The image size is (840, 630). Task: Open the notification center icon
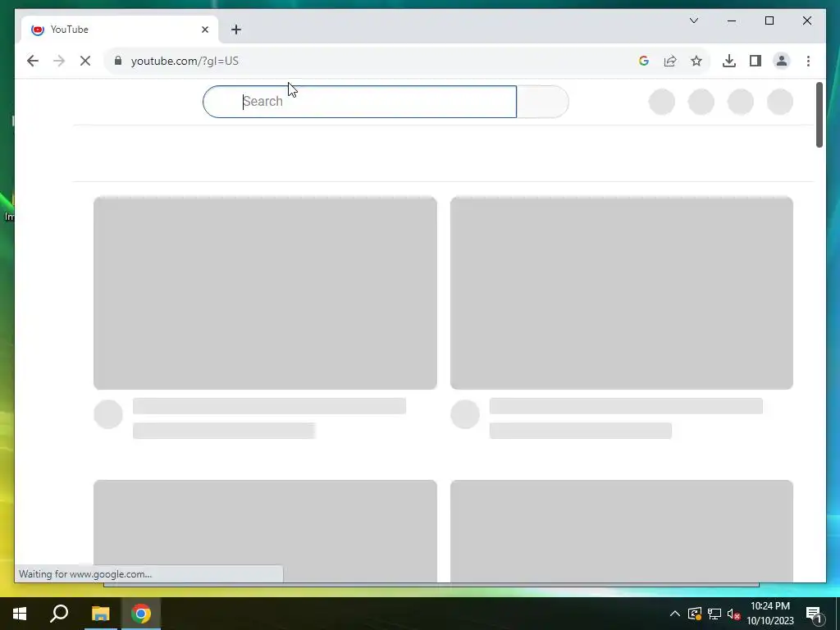pos(813,614)
